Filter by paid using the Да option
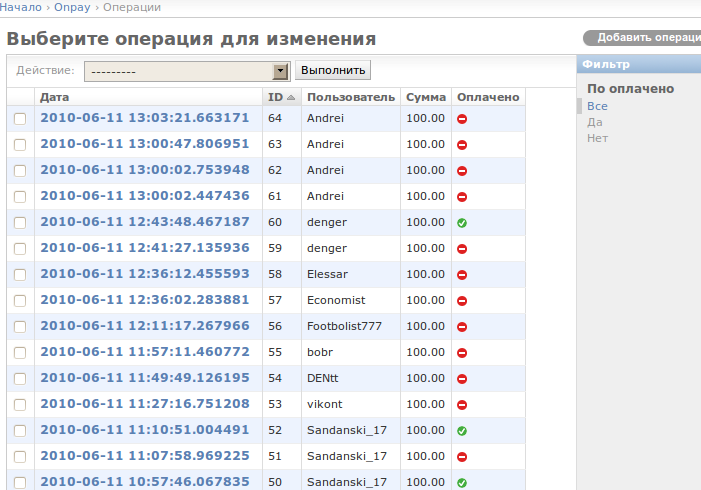 pyautogui.click(x=595, y=122)
